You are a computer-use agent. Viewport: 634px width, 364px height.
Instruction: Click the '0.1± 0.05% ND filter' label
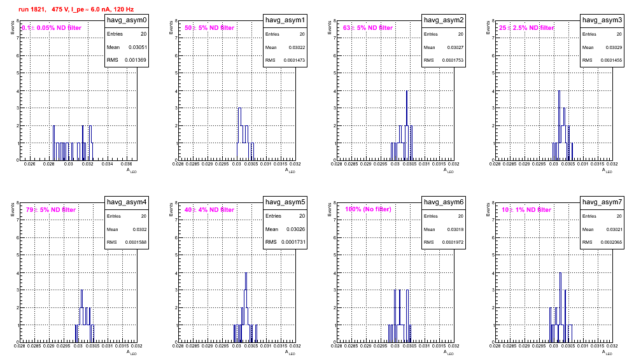52,28
